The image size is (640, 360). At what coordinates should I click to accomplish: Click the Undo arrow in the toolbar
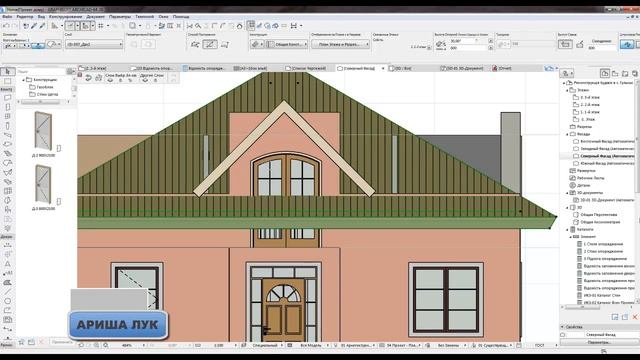point(6,26)
